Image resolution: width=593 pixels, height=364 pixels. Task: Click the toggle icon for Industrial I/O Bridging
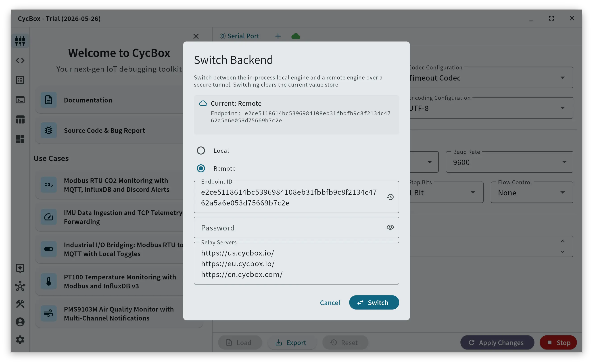49,249
